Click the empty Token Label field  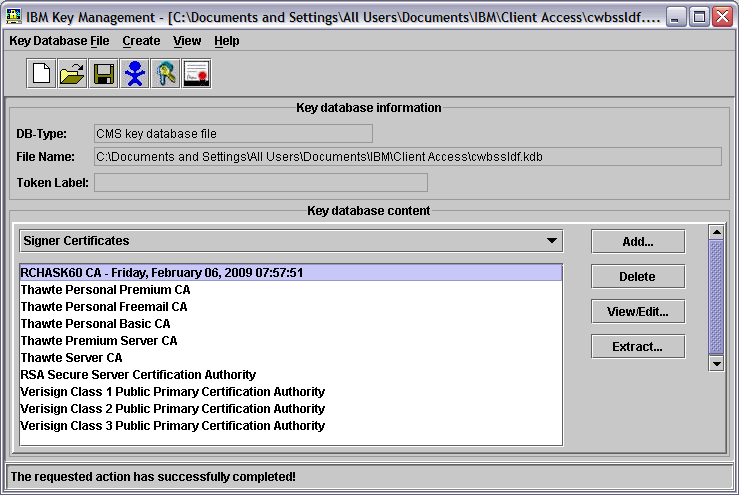261,182
